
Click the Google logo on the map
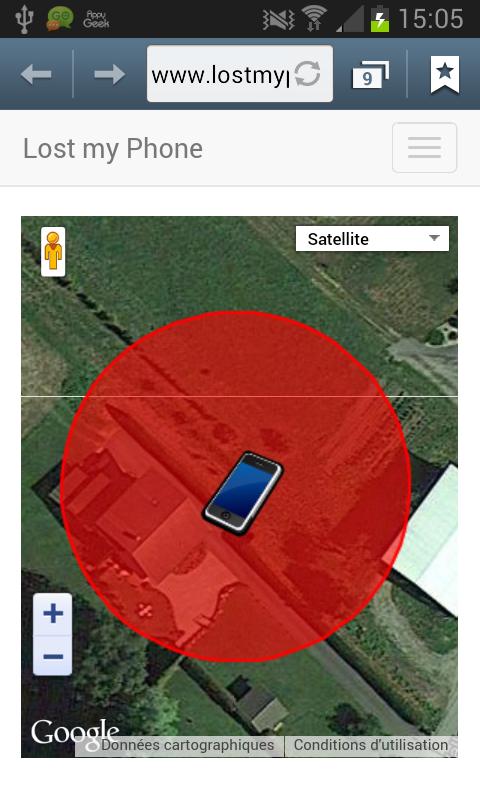pyautogui.click(x=75, y=733)
